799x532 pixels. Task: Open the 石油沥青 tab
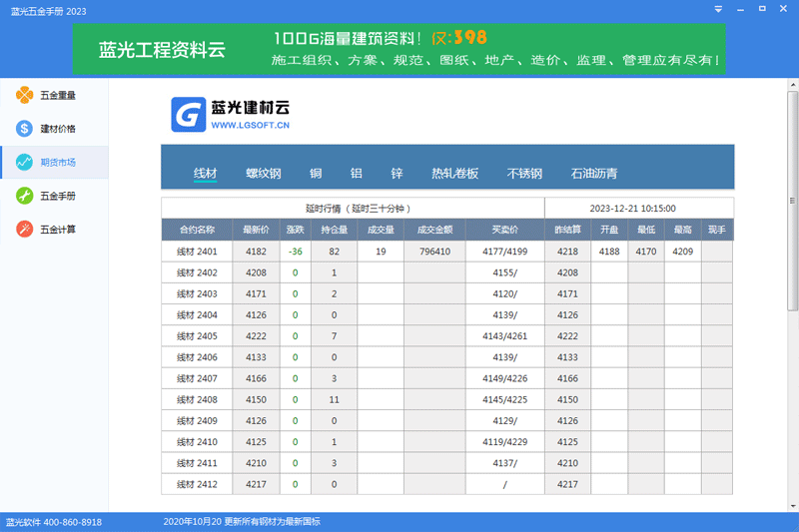[593, 174]
